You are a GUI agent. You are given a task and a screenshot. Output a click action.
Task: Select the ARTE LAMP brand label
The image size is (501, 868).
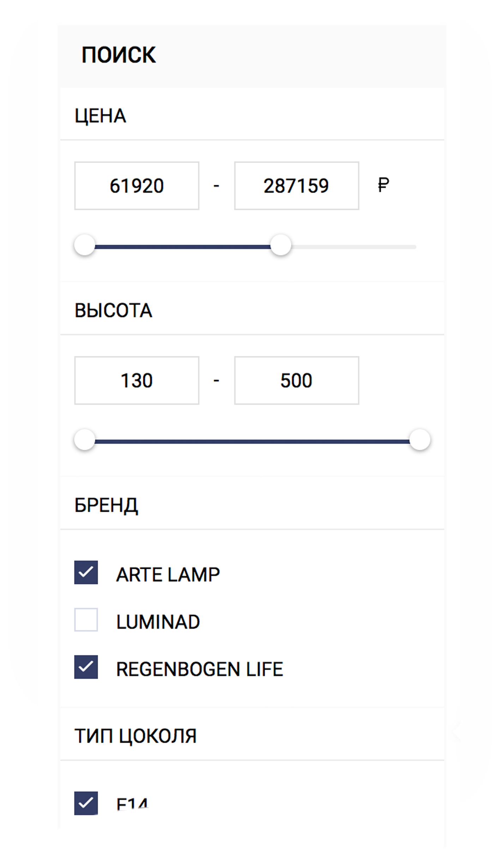(x=168, y=574)
